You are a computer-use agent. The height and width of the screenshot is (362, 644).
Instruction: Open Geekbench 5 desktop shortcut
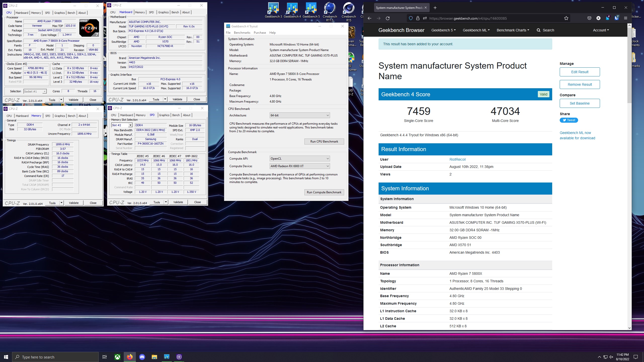click(x=311, y=10)
